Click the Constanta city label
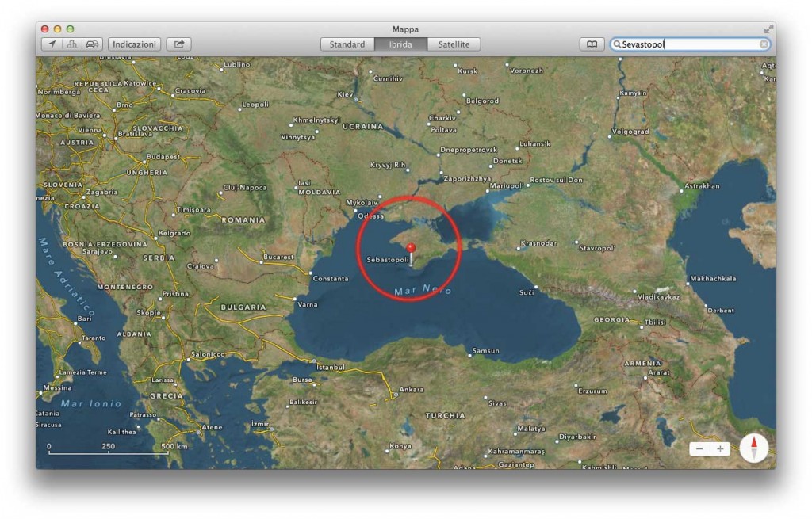 331,278
